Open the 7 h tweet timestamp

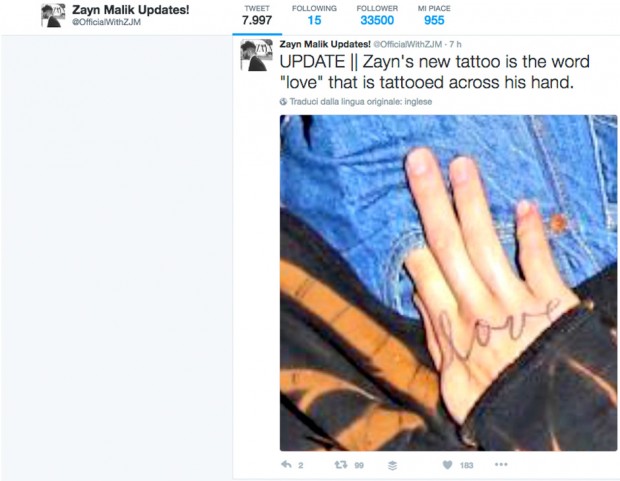pos(455,44)
